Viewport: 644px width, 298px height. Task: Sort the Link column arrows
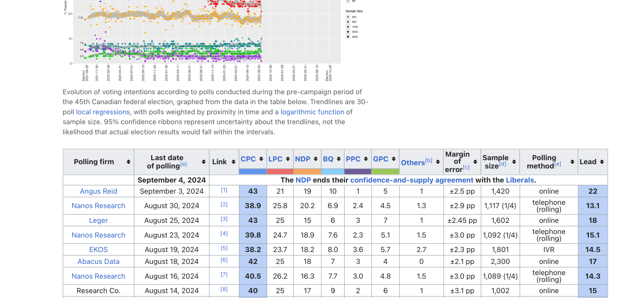click(233, 162)
